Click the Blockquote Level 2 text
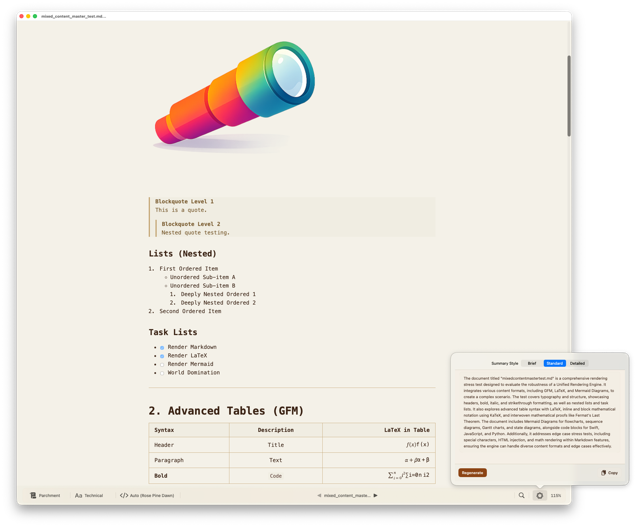This screenshot has width=640, height=527. (191, 224)
